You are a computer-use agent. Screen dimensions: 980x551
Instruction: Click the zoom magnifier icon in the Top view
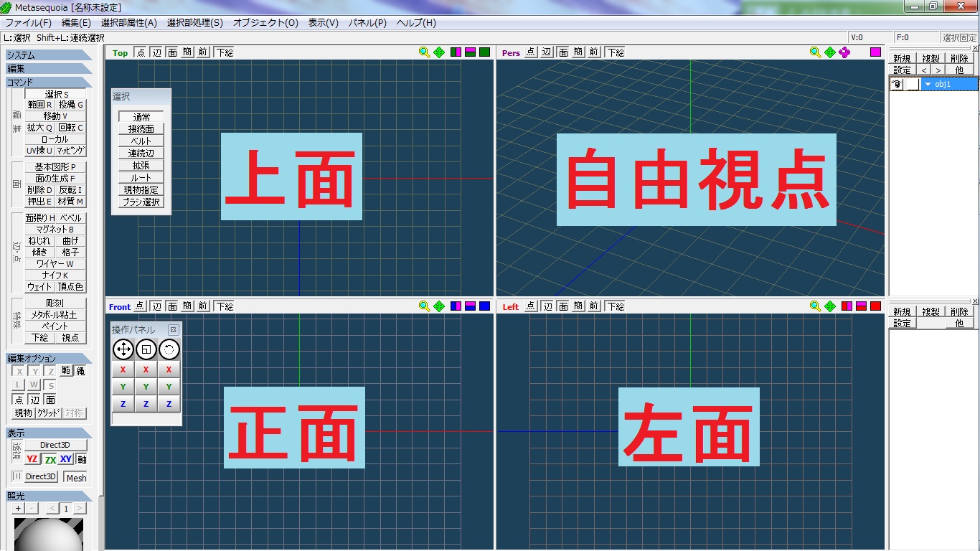coord(425,52)
